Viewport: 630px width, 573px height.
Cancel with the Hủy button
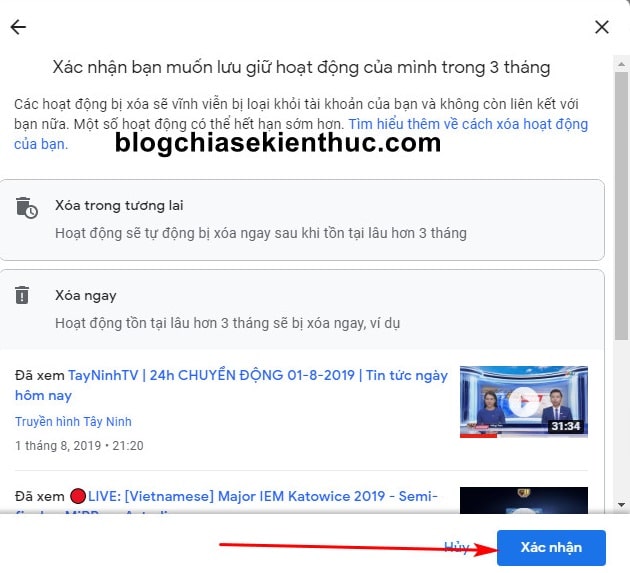pyautogui.click(x=457, y=547)
